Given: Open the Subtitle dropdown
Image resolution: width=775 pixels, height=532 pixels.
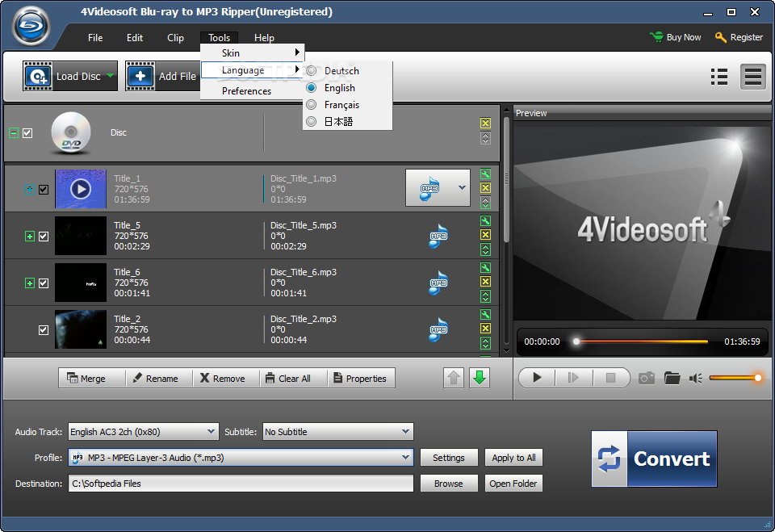Looking at the screenshot, I should pos(405,432).
